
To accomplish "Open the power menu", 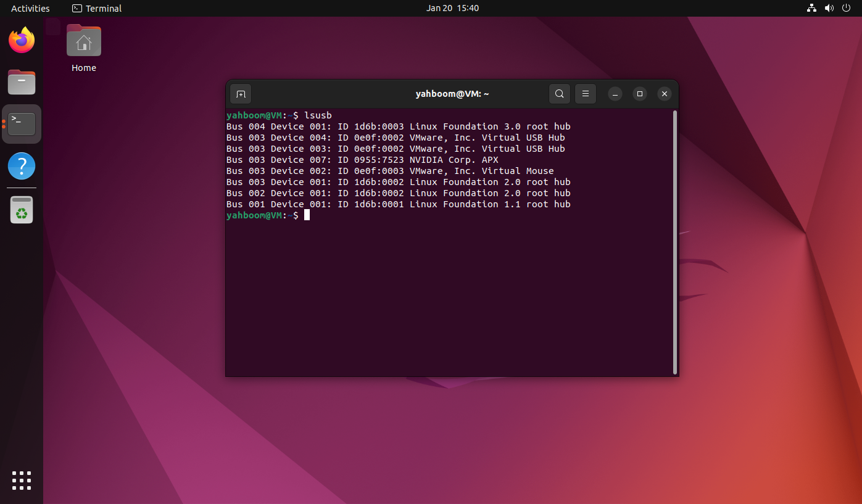I will point(846,8).
